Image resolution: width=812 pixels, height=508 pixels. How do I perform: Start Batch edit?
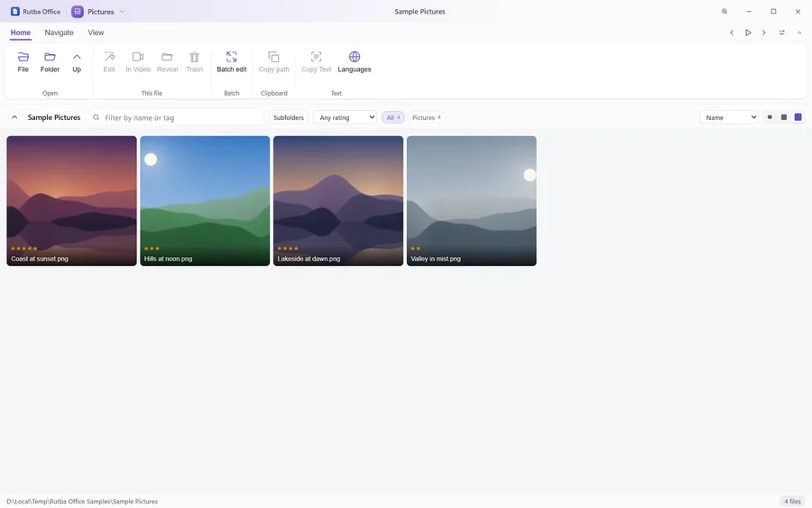coord(232,61)
